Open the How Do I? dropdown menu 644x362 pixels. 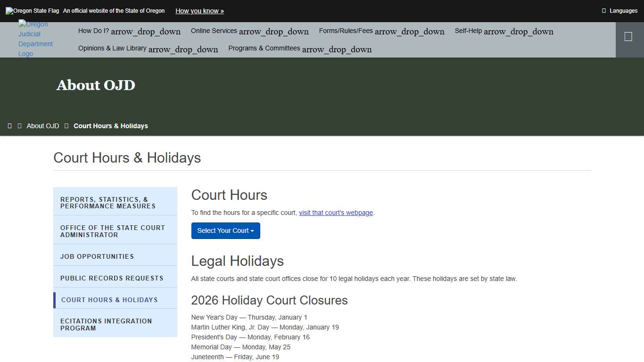tap(129, 31)
